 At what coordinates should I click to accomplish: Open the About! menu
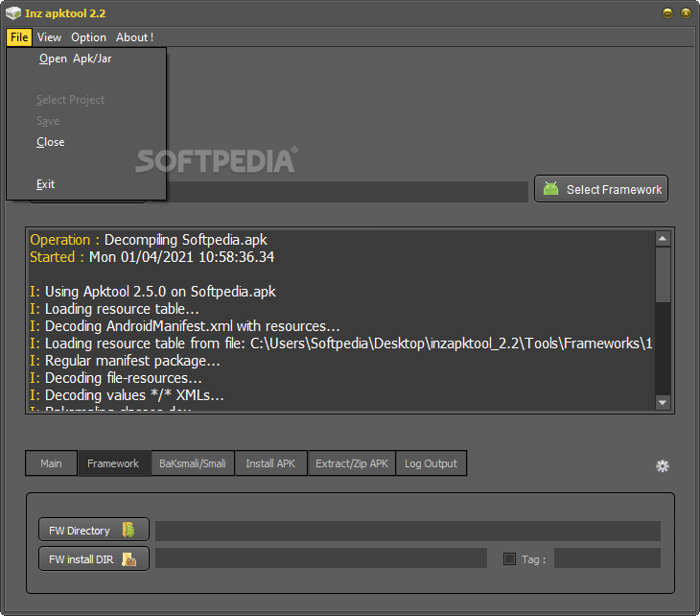[134, 37]
